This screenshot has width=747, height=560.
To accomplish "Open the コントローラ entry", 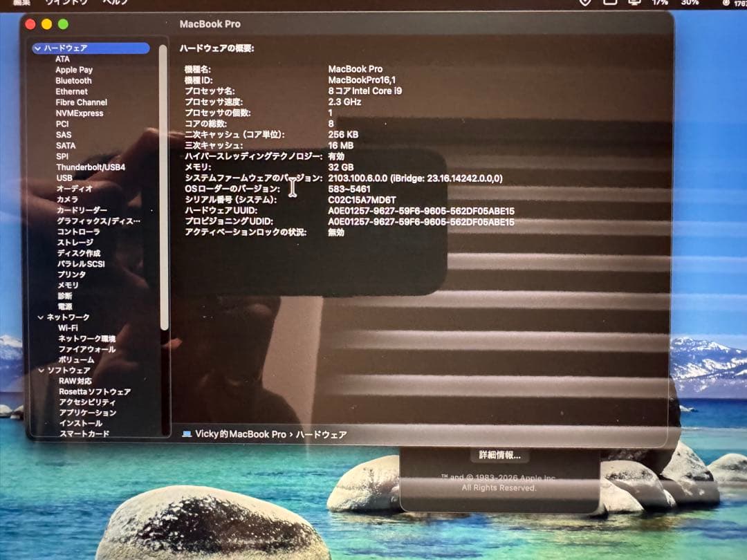I will pyautogui.click(x=79, y=232).
